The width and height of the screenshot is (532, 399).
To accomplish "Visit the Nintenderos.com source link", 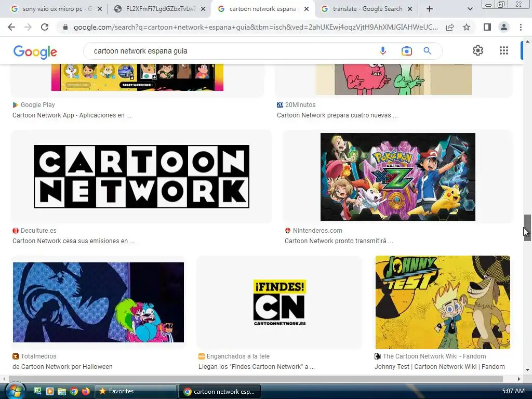I will coord(313,230).
